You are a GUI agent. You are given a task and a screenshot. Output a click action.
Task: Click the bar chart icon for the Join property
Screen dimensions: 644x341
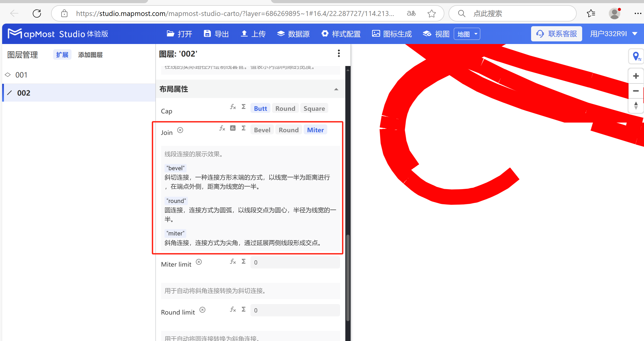233,128
